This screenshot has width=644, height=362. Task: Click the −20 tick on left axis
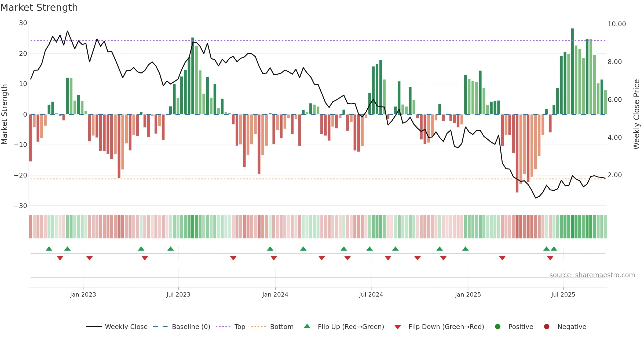(x=21, y=175)
